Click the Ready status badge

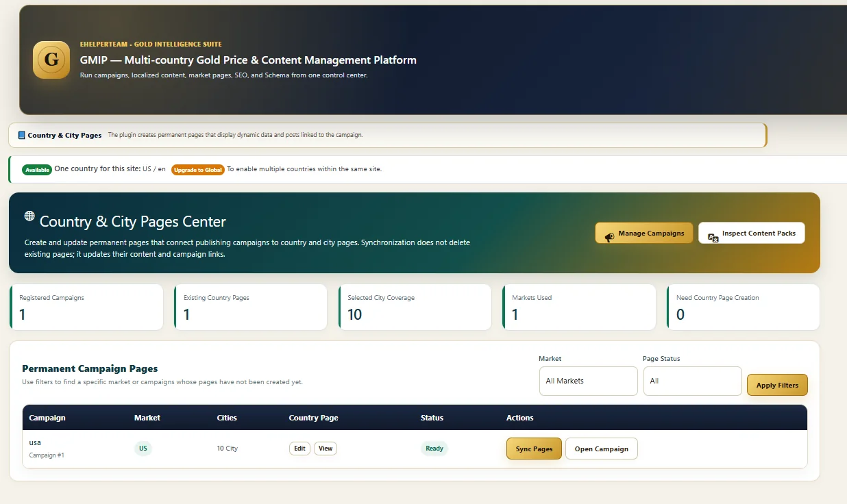click(x=434, y=449)
